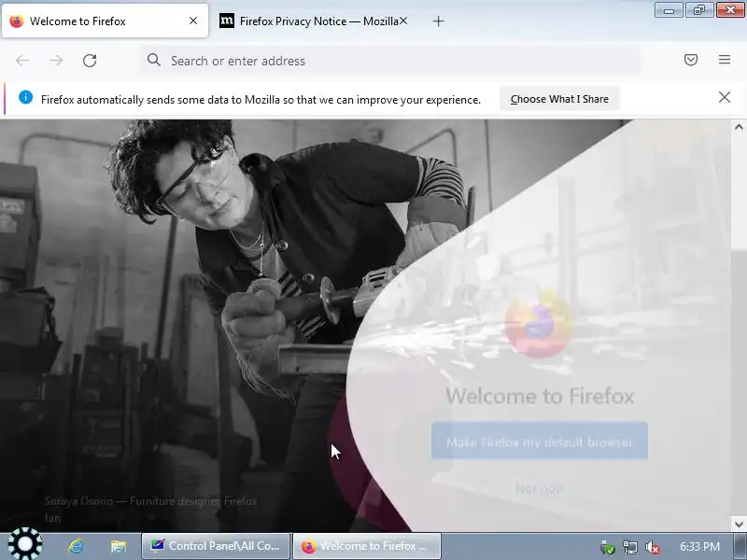Restore down the Firefox window
Image resolution: width=747 pixels, height=560 pixels.
(698, 10)
